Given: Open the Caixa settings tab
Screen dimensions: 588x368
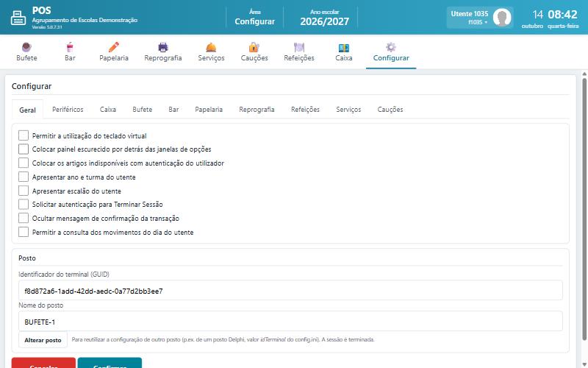Looking at the screenshot, I should tap(108, 109).
